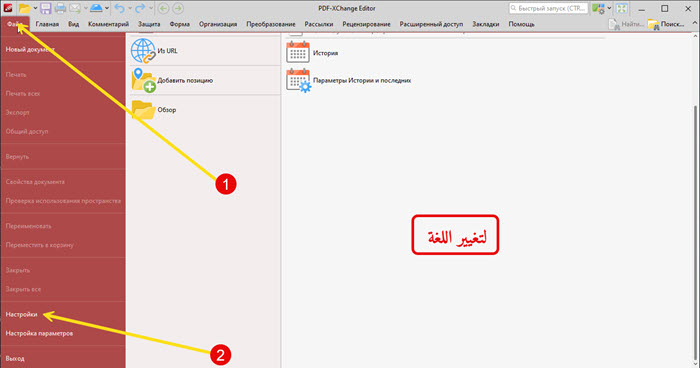Collapse the ribbon with the chevron
700x368 pixels.
click(x=695, y=24)
